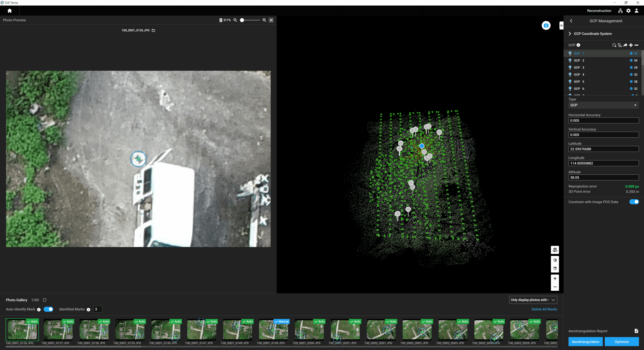644x350 pixels.
Task: Disable Constrain with Image POS Data
Action: pos(634,202)
